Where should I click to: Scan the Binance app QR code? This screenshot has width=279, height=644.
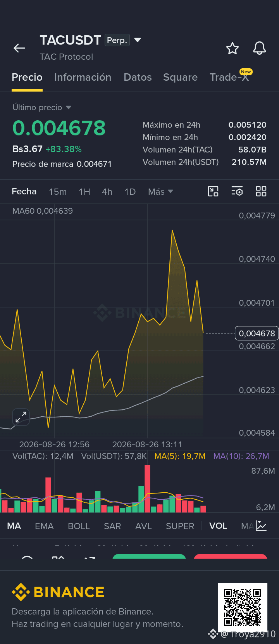pyautogui.click(x=243, y=607)
